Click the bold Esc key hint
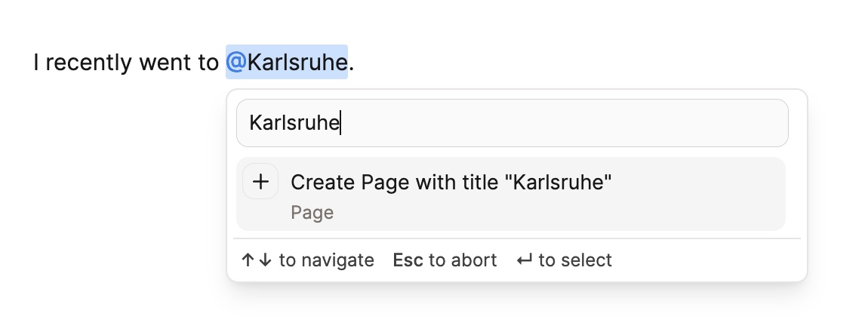Viewport: 868px width, 332px height. tap(408, 260)
